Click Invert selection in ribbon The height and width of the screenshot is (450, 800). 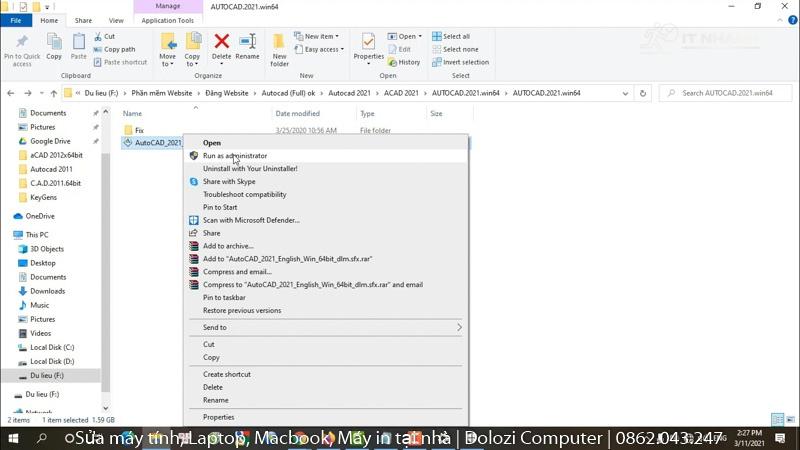click(x=460, y=62)
